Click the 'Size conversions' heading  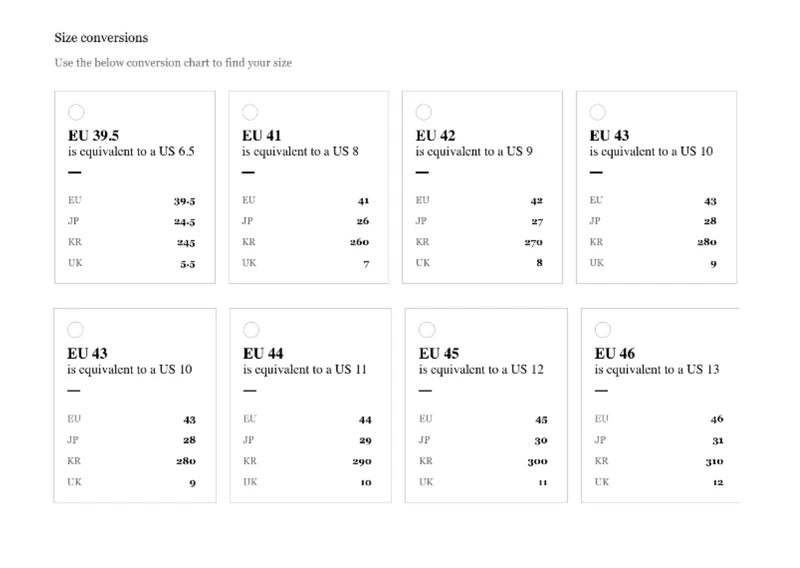pos(101,38)
